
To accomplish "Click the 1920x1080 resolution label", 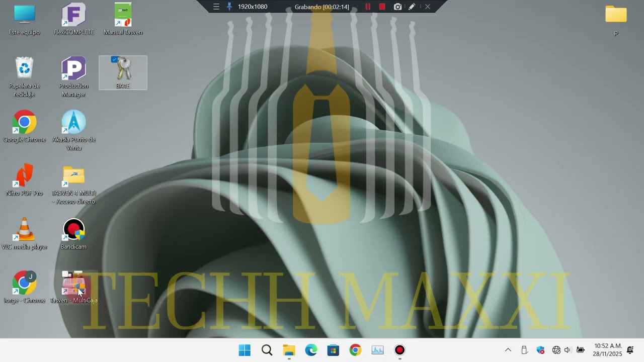I will 253,7.
